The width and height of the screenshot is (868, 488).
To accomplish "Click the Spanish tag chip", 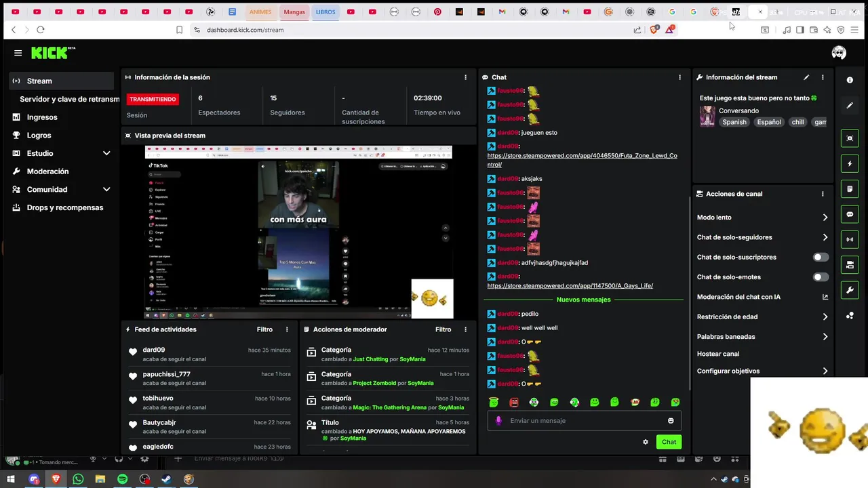I will coord(734,122).
